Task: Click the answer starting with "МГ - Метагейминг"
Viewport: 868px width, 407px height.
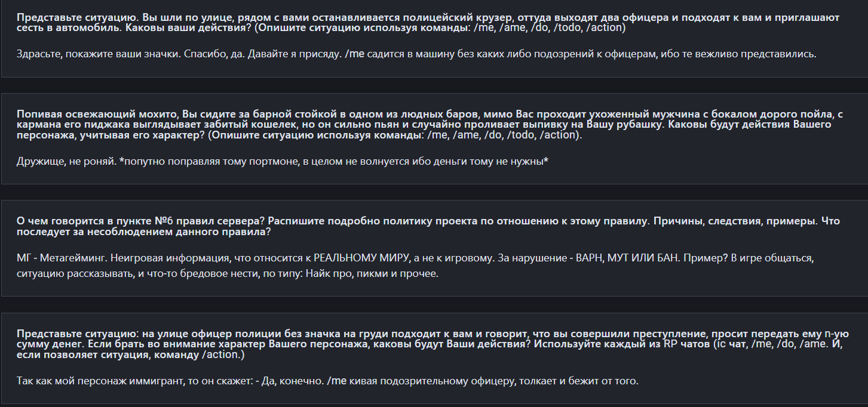Action: coord(415,266)
